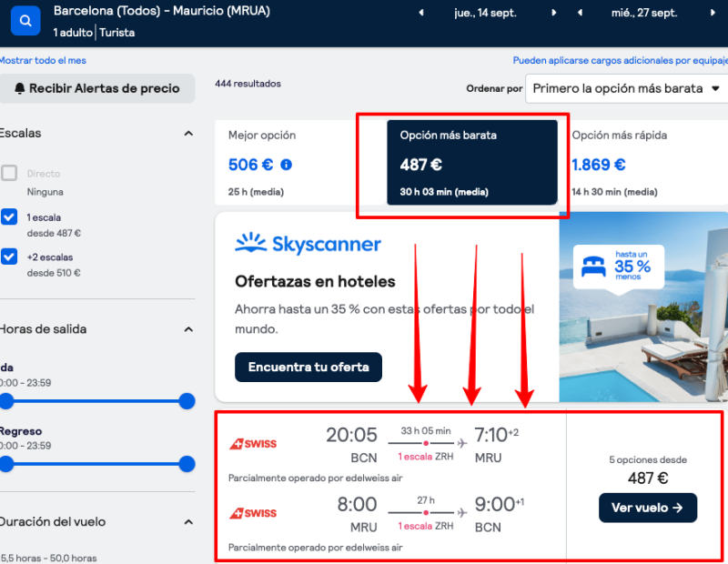Click Recibir Alertas de precio button
This screenshot has width=728, height=564.
(x=97, y=88)
